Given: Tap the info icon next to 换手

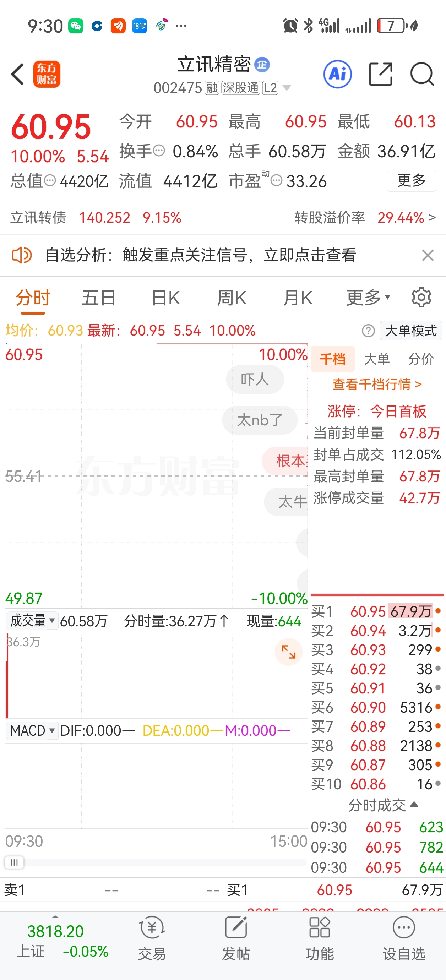Looking at the screenshot, I should coord(159,151).
